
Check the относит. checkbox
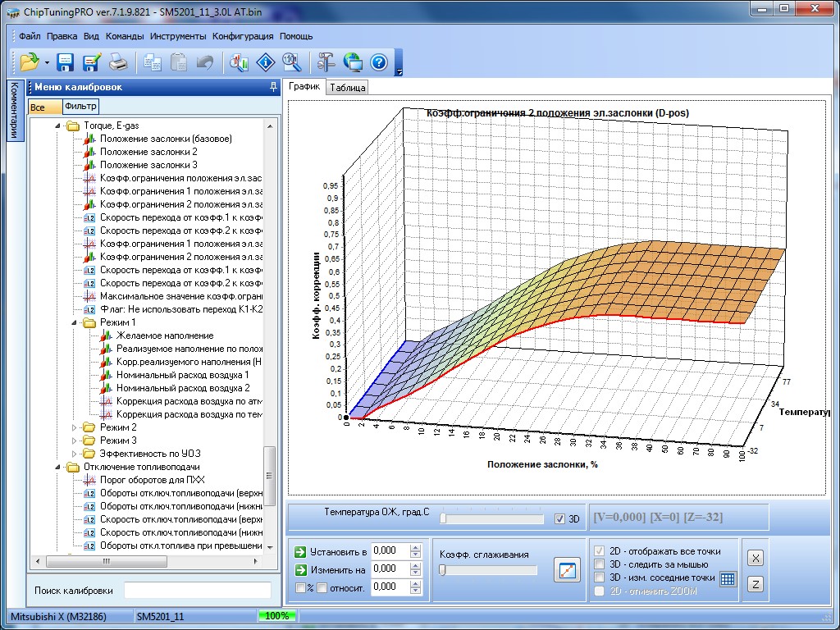click(x=322, y=587)
